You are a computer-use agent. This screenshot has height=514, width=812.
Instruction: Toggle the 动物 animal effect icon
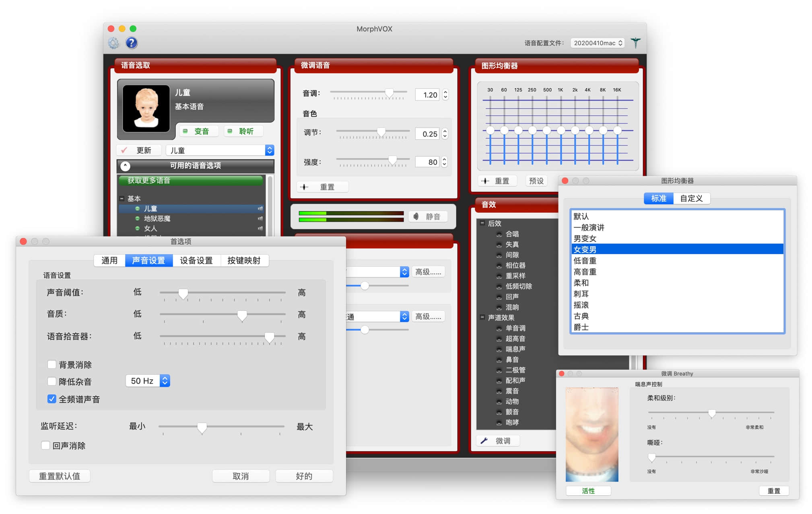tap(499, 401)
